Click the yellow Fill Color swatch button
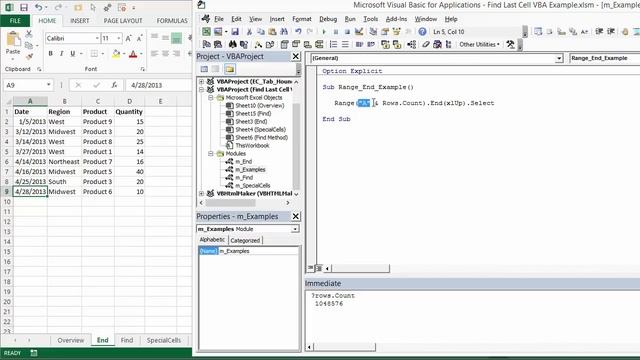Viewport: 640px width, 360px height. (116, 53)
